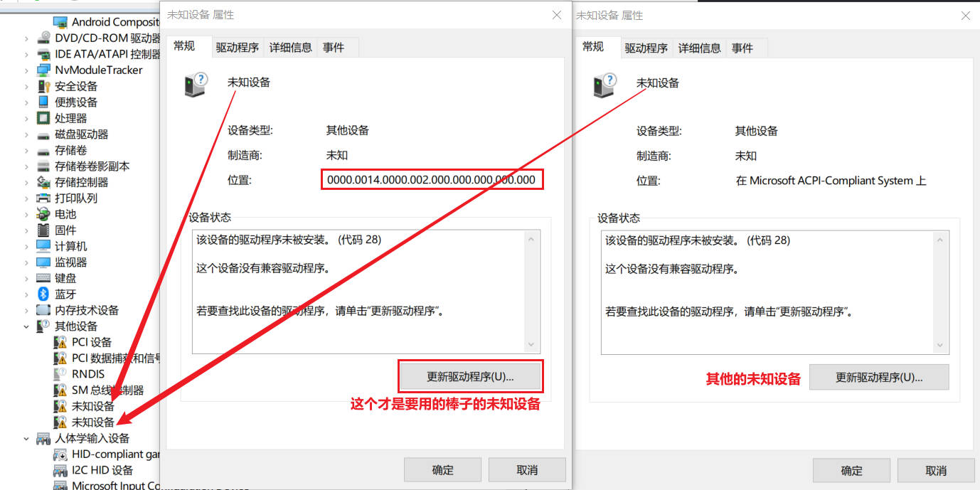Collapse the 人体学输入设备 HID node
980x490 pixels.
(x=27, y=439)
